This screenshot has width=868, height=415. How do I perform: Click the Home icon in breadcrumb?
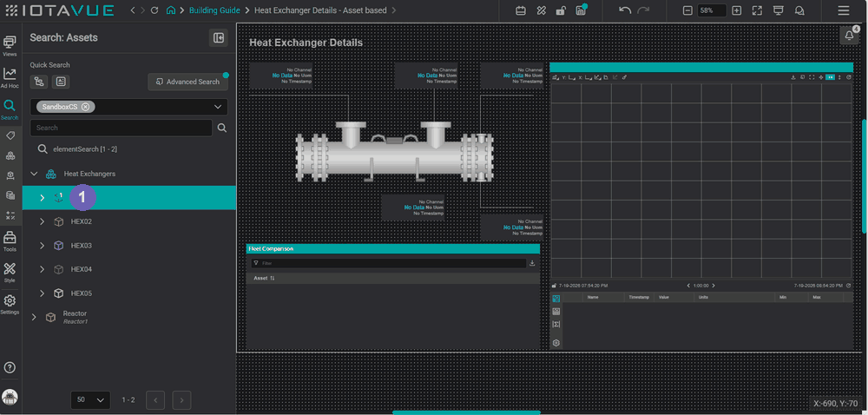pos(172,10)
